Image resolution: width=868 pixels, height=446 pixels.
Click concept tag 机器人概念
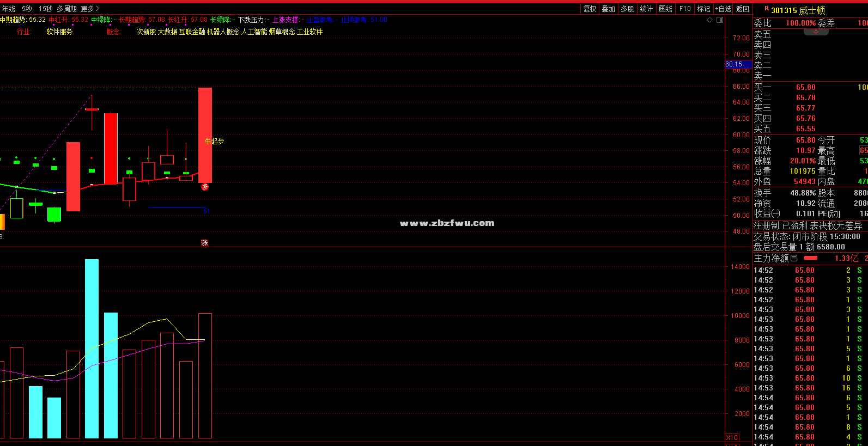tap(223, 32)
